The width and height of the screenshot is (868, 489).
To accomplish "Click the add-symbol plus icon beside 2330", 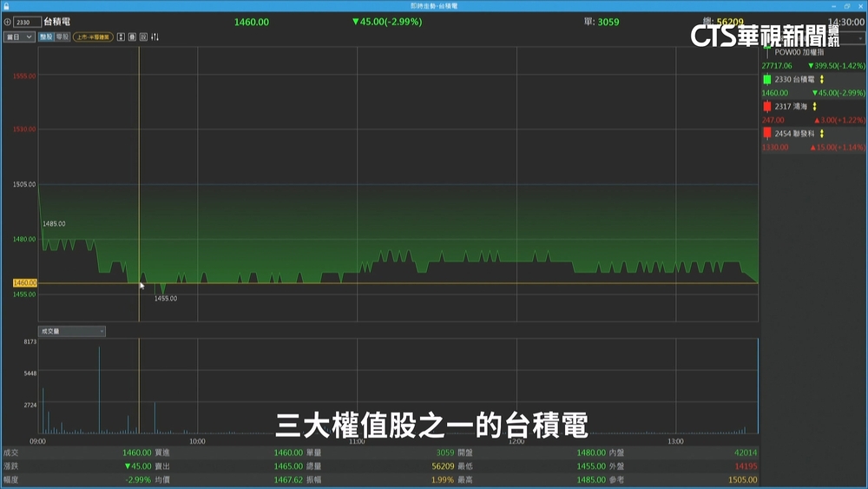I will click(8, 22).
